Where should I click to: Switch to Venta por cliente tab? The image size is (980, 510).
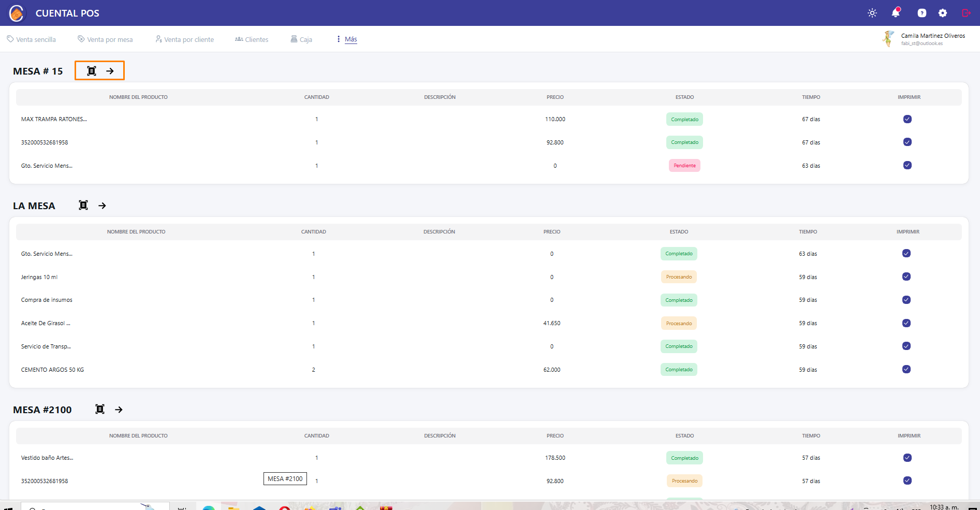[185, 39]
